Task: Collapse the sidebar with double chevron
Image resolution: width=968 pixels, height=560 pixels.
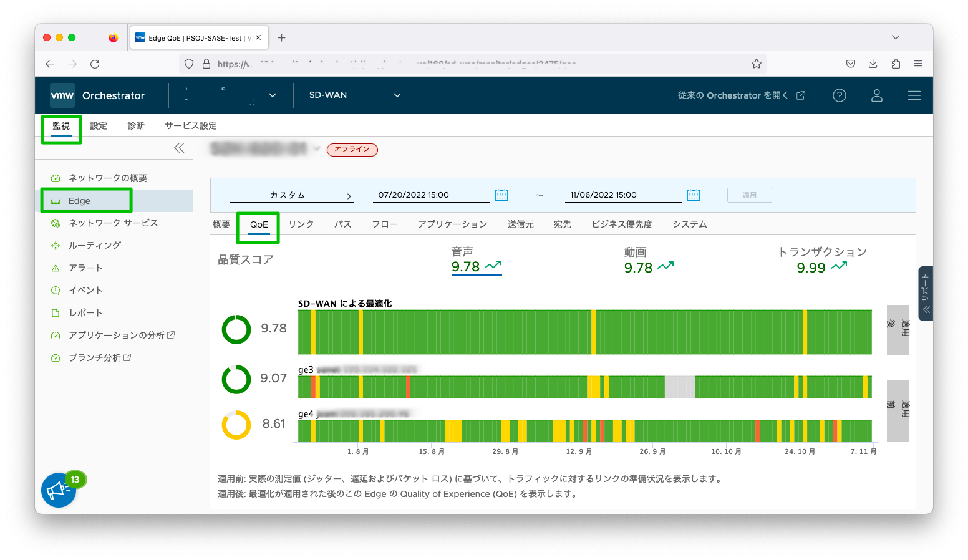Action: click(179, 148)
